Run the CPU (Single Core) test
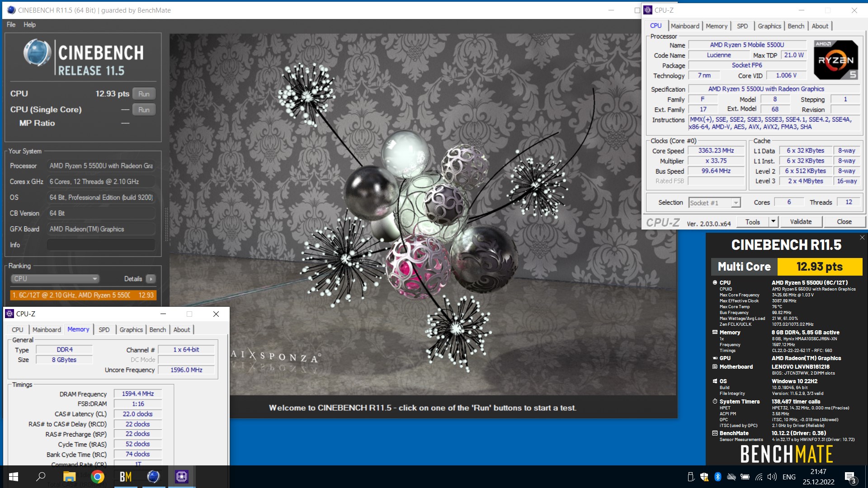 click(144, 109)
